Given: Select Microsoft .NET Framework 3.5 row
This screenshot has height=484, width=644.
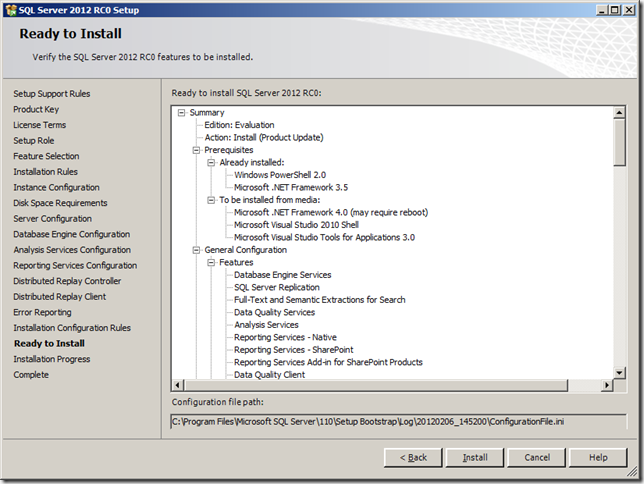Looking at the screenshot, I should [291, 187].
